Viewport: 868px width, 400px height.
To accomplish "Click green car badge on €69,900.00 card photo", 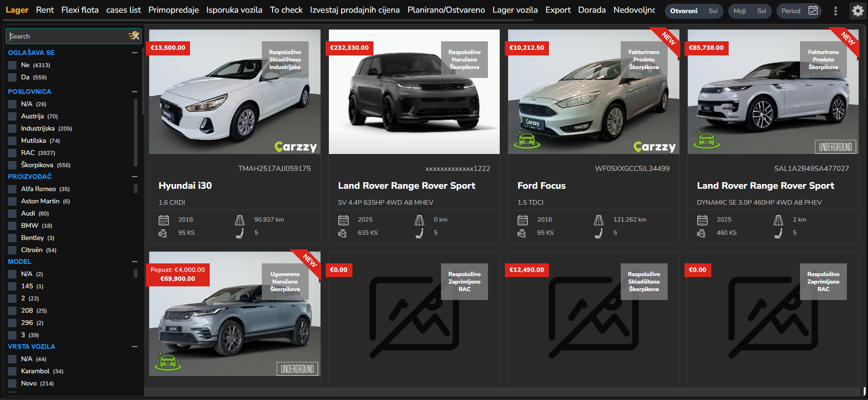I will tap(168, 362).
